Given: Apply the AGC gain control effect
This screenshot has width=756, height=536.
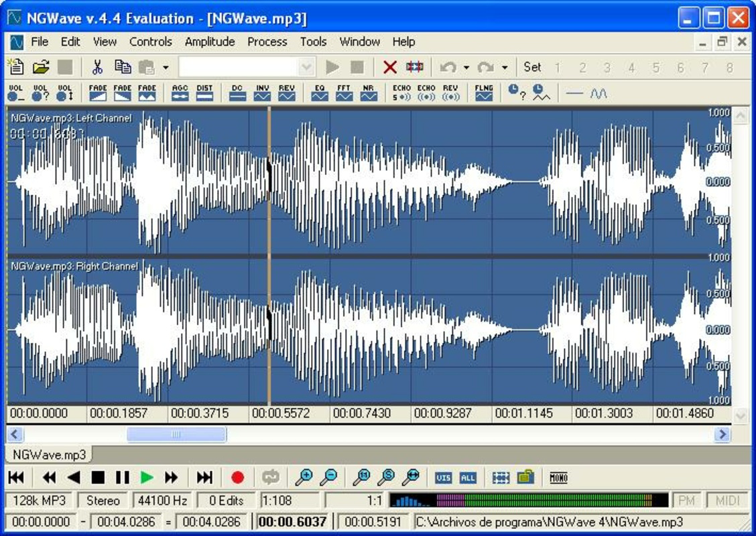Looking at the screenshot, I should [x=180, y=92].
